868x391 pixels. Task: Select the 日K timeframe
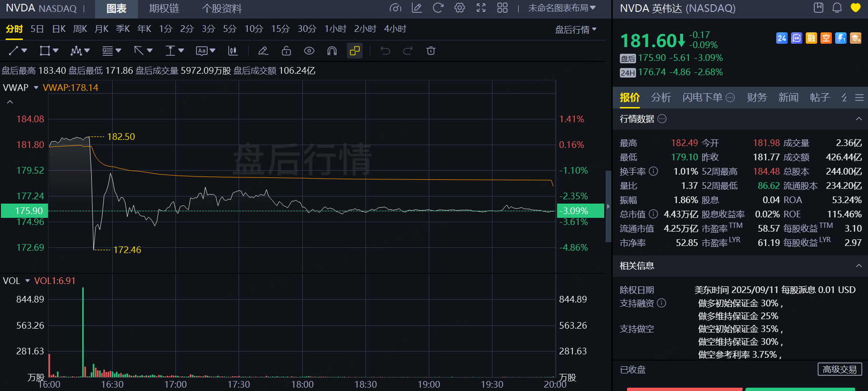[x=59, y=29]
